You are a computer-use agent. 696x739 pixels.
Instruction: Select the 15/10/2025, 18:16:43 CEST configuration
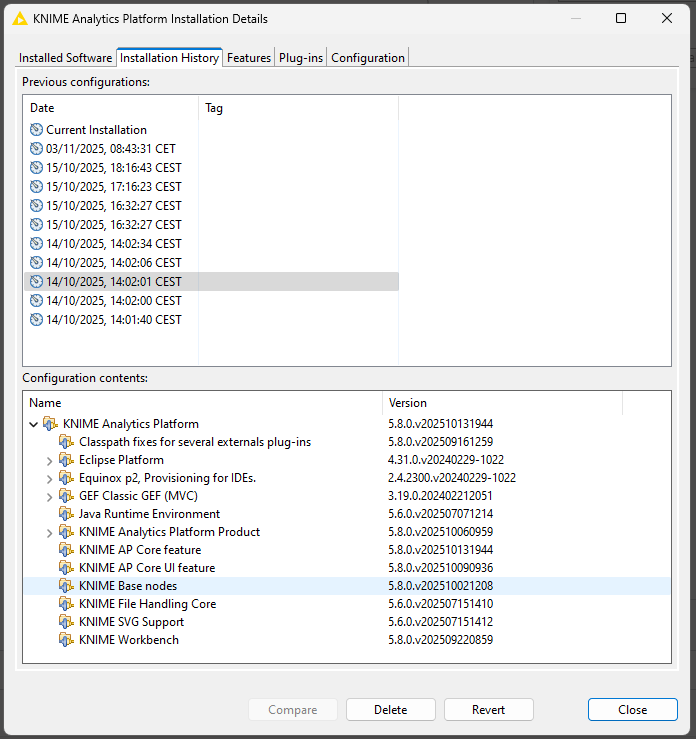click(113, 168)
